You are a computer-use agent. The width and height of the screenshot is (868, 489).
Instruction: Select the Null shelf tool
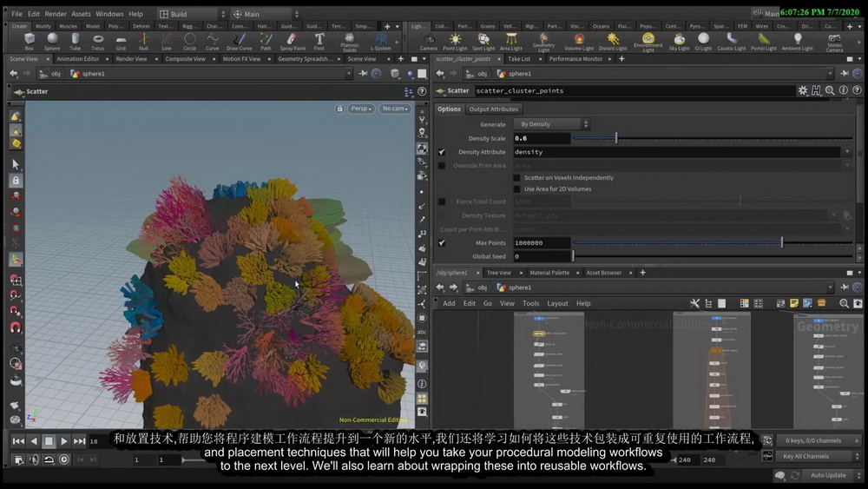(x=143, y=42)
